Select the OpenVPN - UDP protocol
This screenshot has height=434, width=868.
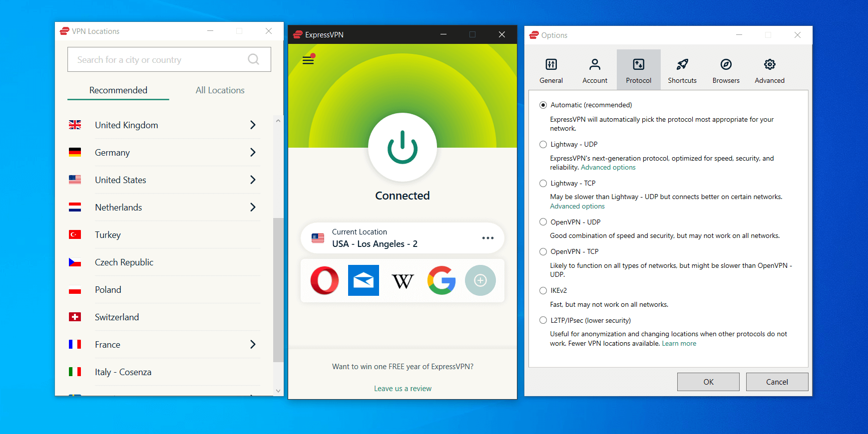[543, 222]
